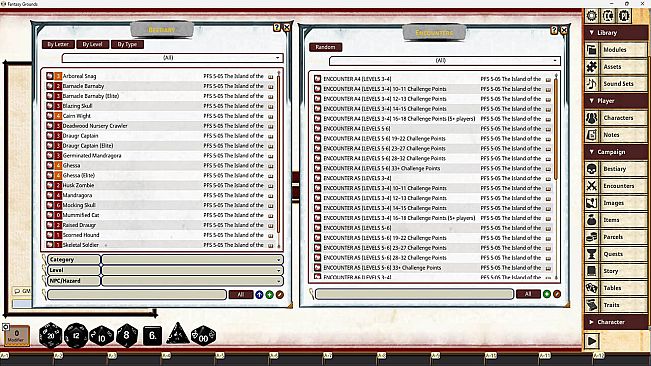Open the Items bag icon
Viewport: 651px width, 366px height.
(592, 220)
